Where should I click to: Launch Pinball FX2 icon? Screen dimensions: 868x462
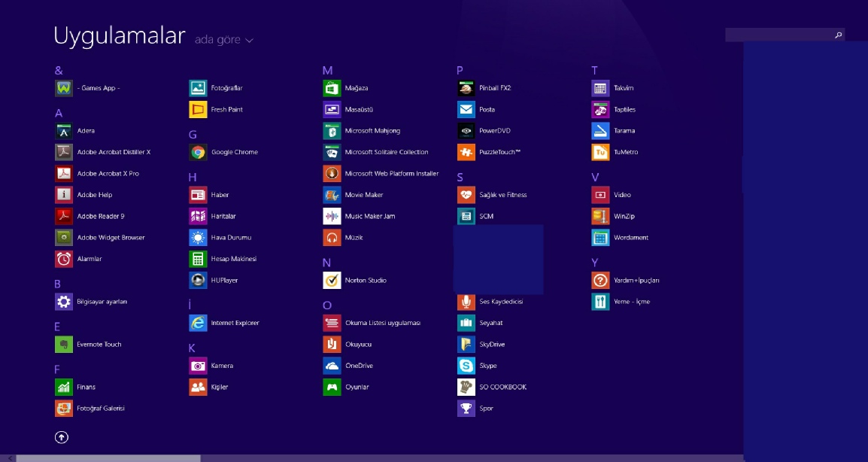[466, 88]
